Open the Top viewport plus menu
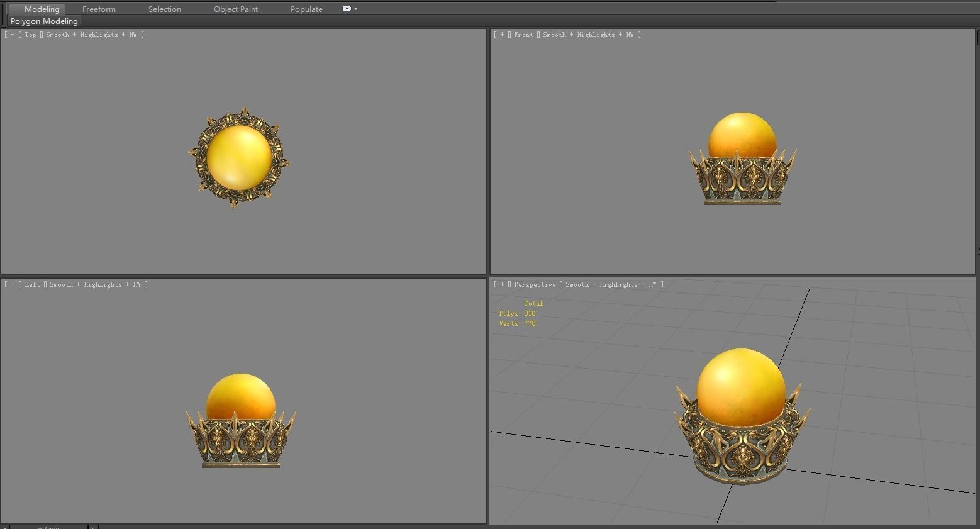980x529 pixels. point(13,35)
